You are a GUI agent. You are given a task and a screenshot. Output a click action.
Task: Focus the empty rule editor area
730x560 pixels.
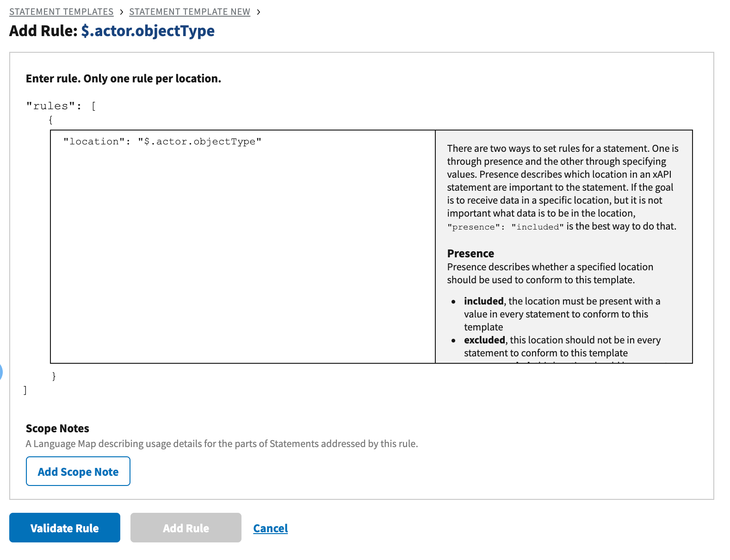point(242,255)
